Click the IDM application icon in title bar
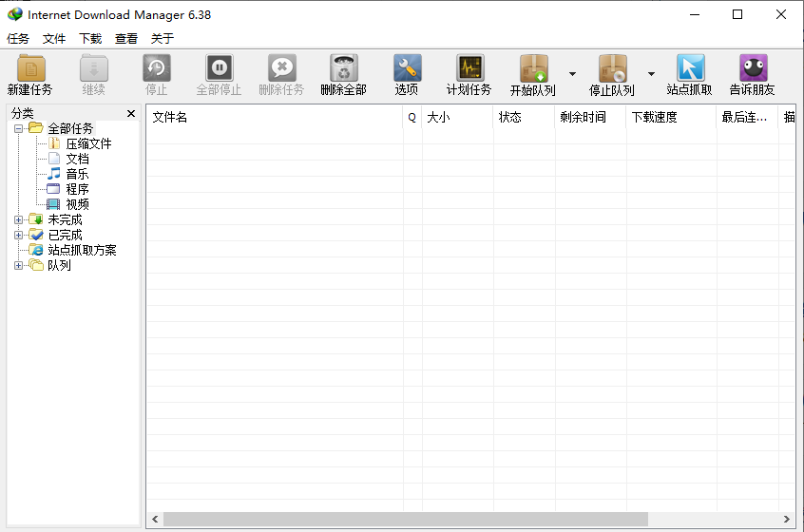The height and width of the screenshot is (532, 804). [x=15, y=14]
